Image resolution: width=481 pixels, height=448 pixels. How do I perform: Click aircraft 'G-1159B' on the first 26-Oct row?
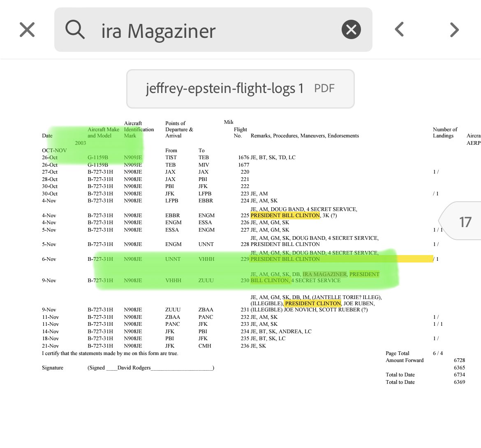(98, 158)
